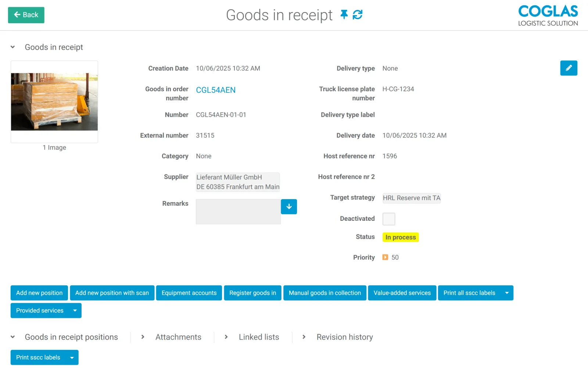Open Equipment accounts
Screen dimensions: 588x368
pyautogui.click(x=189, y=293)
